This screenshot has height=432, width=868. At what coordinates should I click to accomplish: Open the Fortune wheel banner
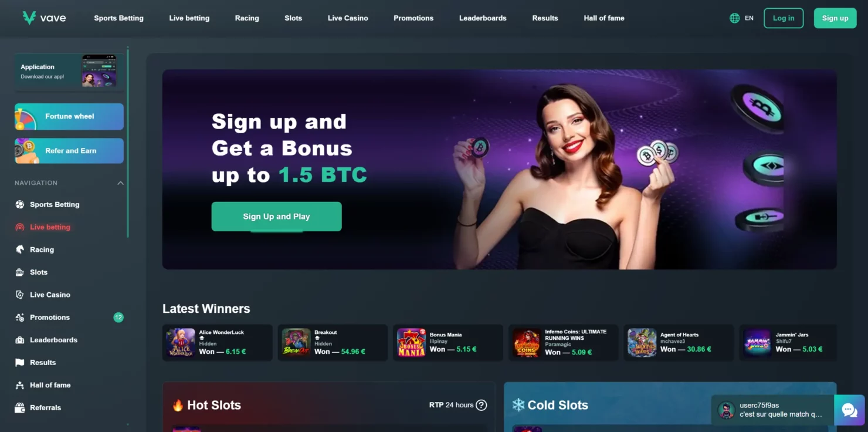tap(69, 116)
